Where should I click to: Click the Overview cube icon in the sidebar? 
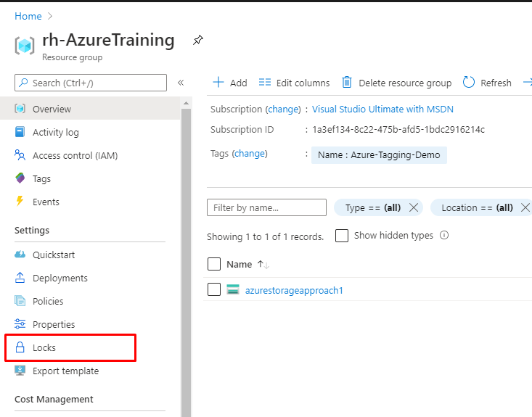(x=20, y=109)
